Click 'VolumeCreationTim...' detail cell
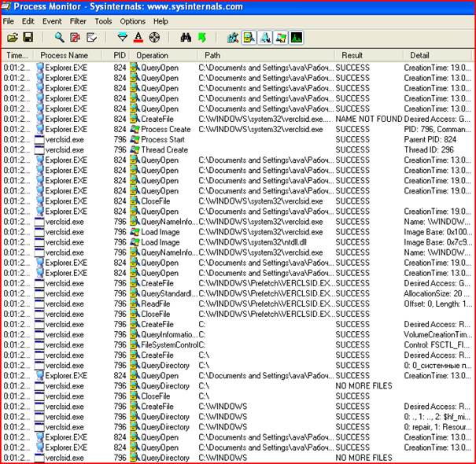The height and width of the screenshot is (464, 476). (x=437, y=334)
